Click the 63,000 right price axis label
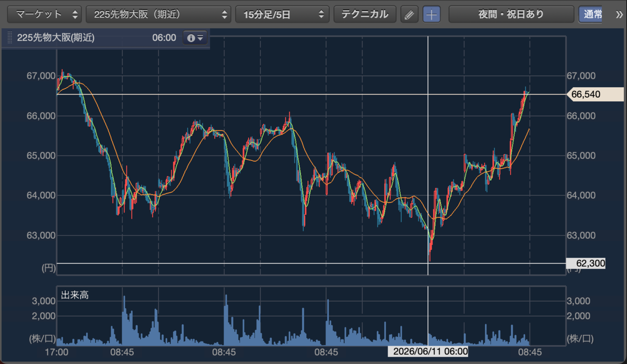This screenshot has width=627, height=364. coord(581,235)
